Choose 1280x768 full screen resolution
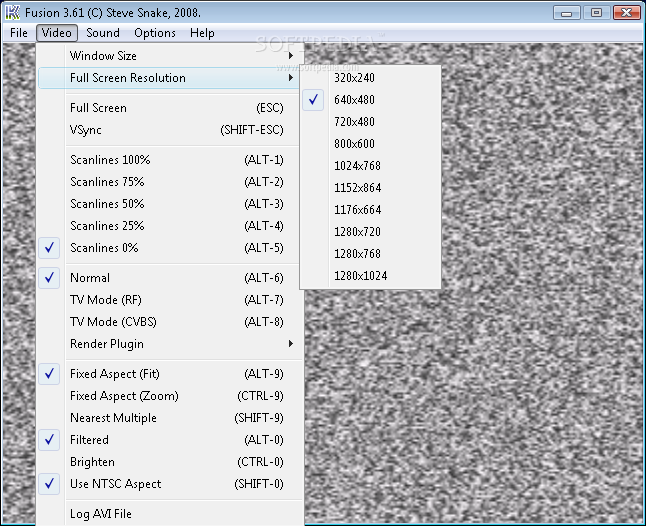Viewport: 646px width, 526px height. [x=371, y=253]
